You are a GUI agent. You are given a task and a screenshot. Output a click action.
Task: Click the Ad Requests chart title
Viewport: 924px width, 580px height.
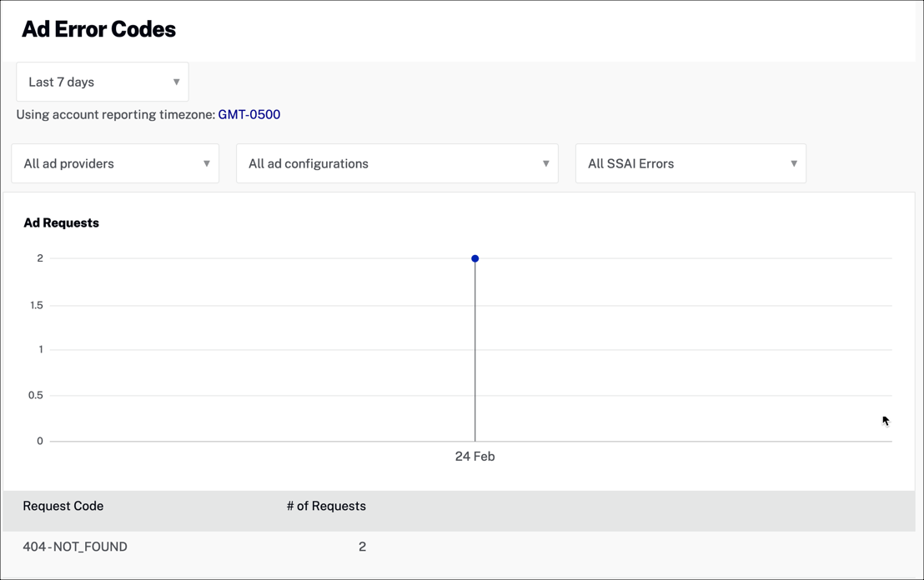click(61, 222)
